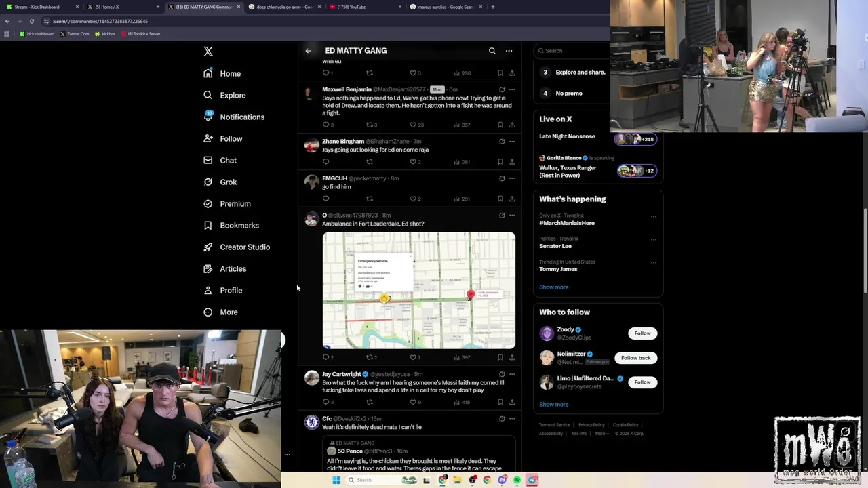Bookmark EMGCUH's post
The width and height of the screenshot is (868, 488).
click(x=500, y=199)
